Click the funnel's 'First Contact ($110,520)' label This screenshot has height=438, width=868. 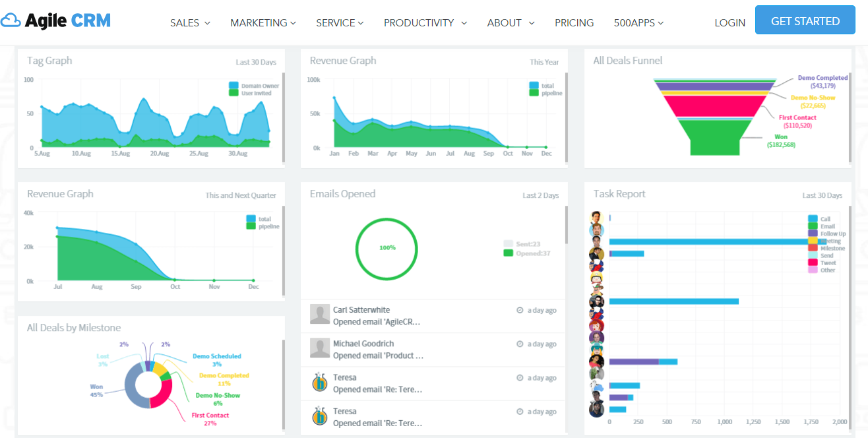coord(797,121)
